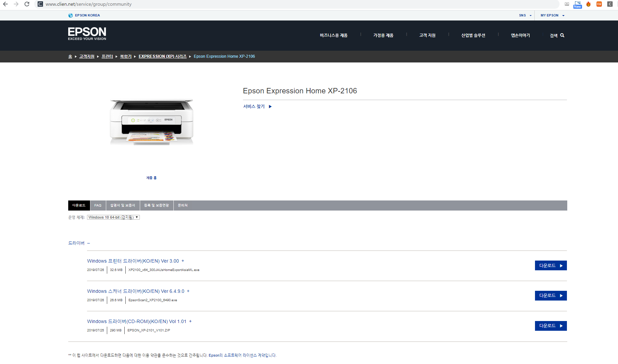Screen dimensions: 618x364
Task: Open the 서비스 찾기 link
Action: point(254,106)
